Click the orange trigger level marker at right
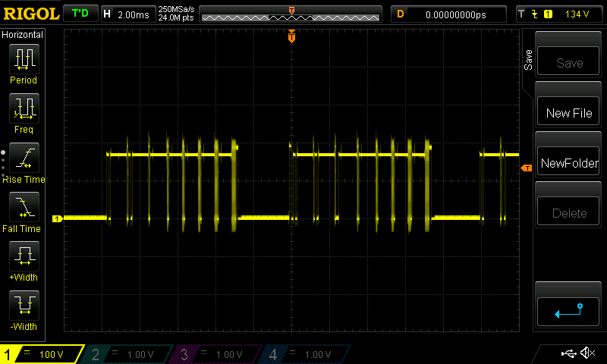The image size is (607, 364). pyautogui.click(x=526, y=168)
